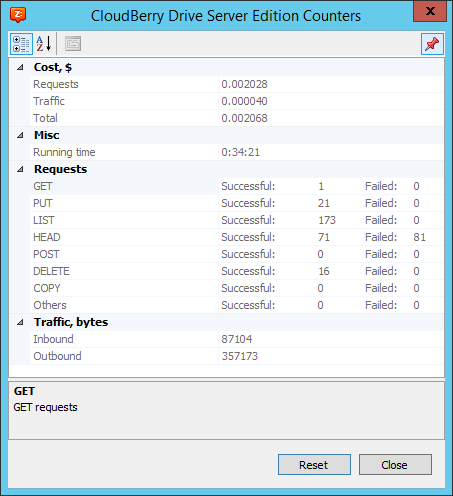Select the COPY requests row
This screenshot has width=453, height=496.
pos(236,288)
